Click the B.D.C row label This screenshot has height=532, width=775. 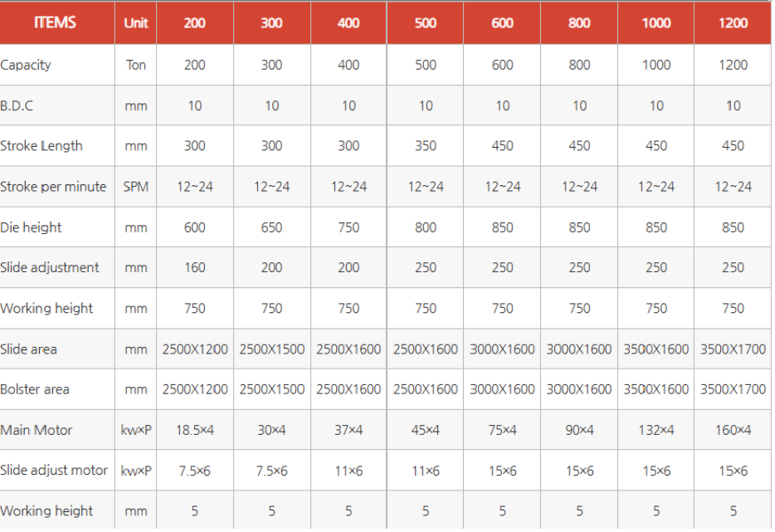pyautogui.click(x=17, y=105)
